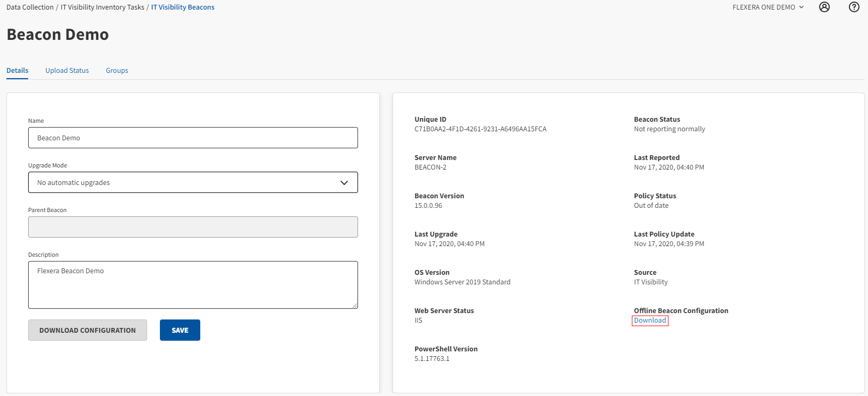Click the IT Visibility Beacons breadcrumb link
Image resolution: width=868 pixels, height=396 pixels.
coord(183,7)
